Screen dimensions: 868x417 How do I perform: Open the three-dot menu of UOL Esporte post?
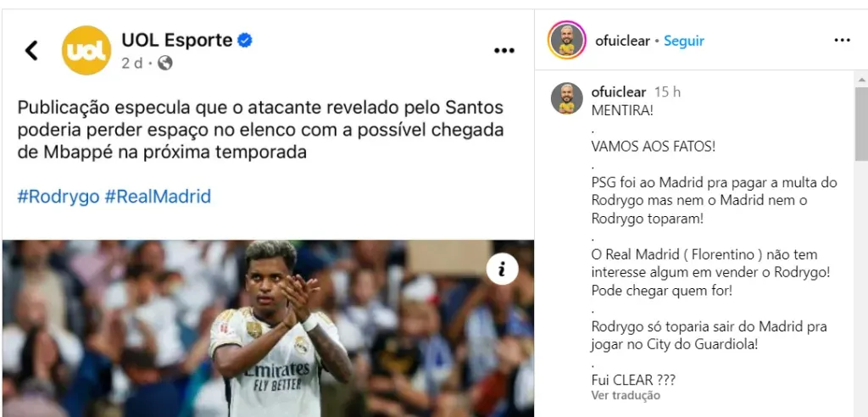tap(504, 51)
